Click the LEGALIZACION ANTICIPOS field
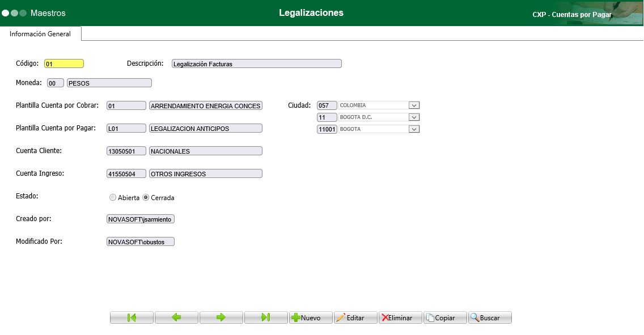644x335 pixels. 206,128
